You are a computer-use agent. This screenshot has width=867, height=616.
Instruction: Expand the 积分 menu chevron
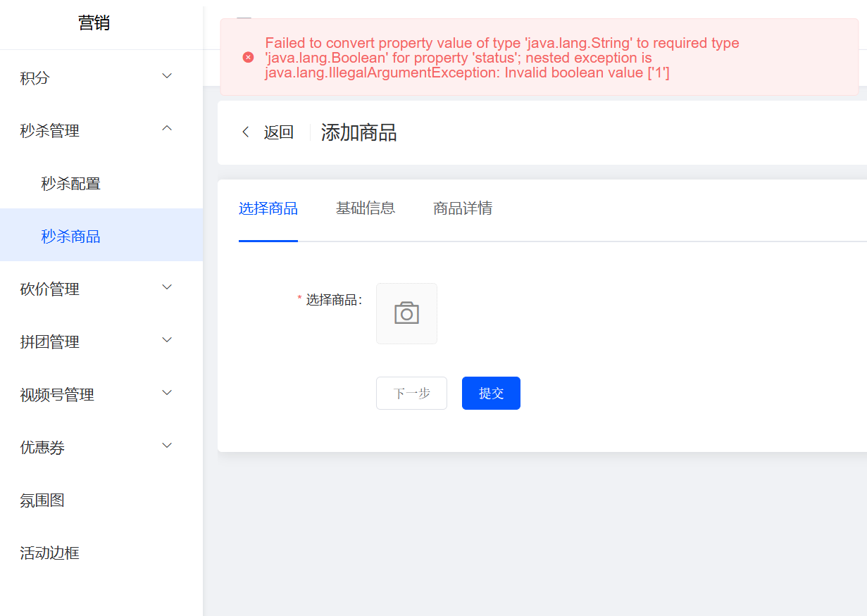point(167,76)
